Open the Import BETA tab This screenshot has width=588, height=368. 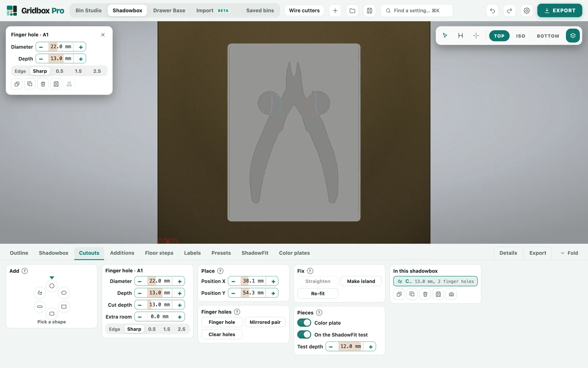coord(212,11)
